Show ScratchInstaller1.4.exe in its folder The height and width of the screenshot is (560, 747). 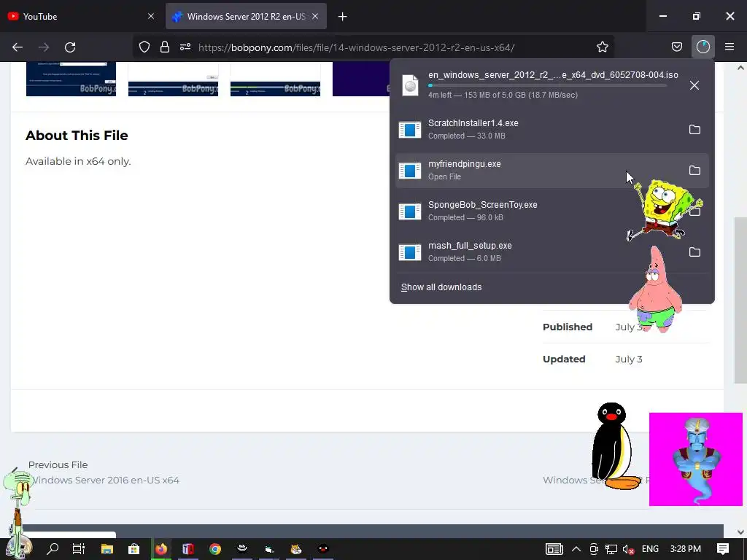point(694,130)
